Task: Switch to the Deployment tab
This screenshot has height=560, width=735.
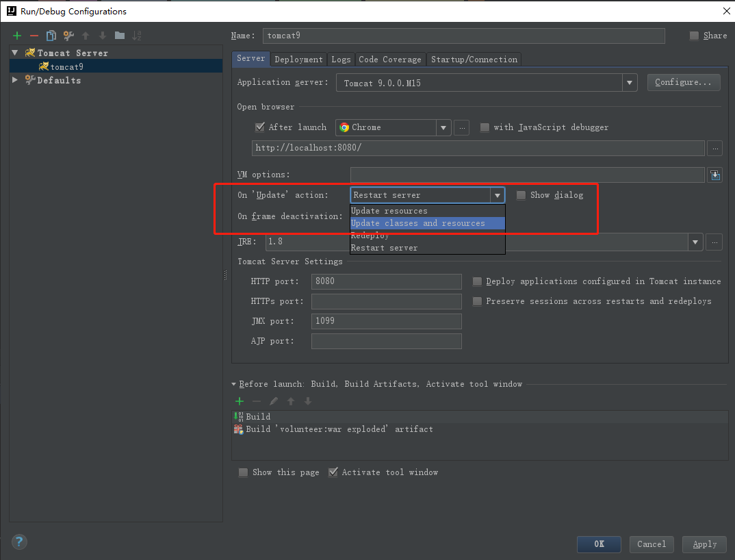Action: point(298,60)
